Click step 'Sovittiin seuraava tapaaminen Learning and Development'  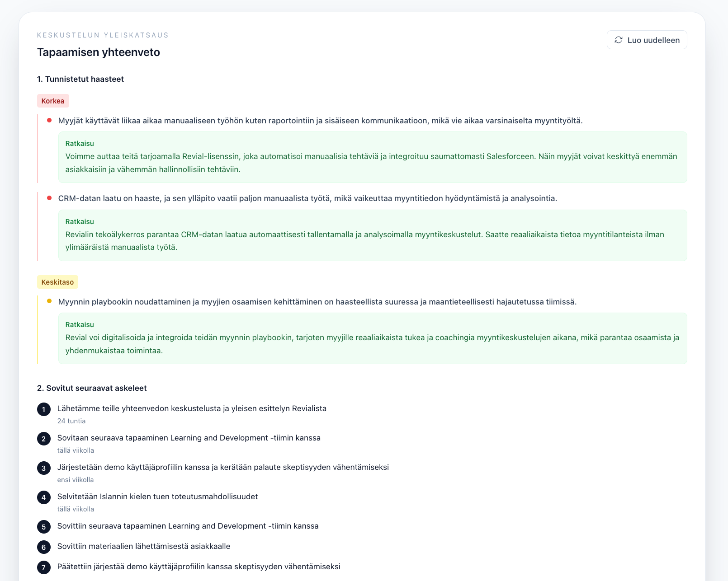click(188, 526)
